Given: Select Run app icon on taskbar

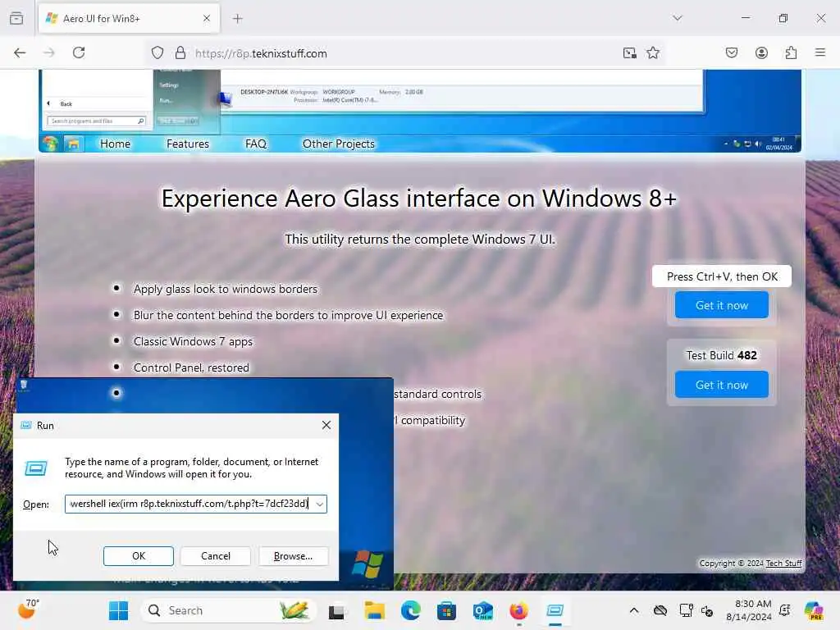Looking at the screenshot, I should 555,610.
